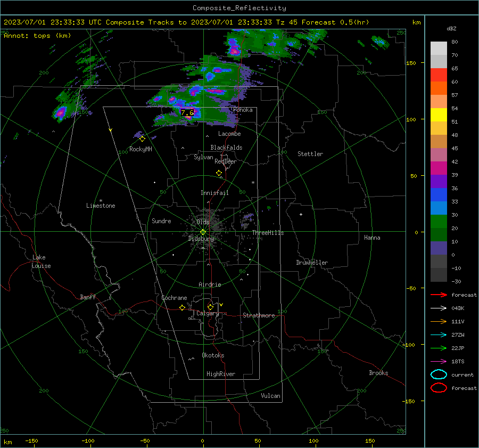This screenshot has height=448, width=479.
Task: Click the Strathmore city label
Action: [x=259, y=315]
